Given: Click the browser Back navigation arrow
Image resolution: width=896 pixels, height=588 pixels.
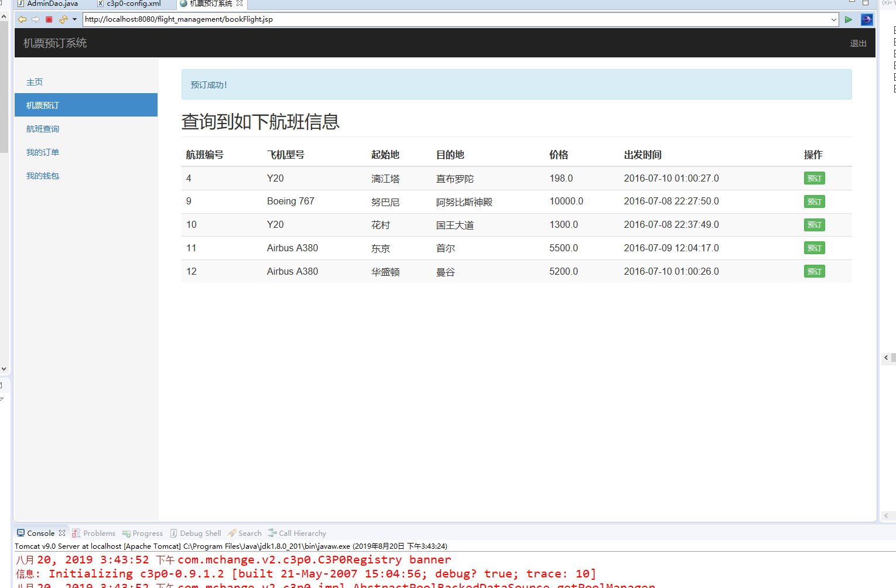Looking at the screenshot, I should 22,19.
